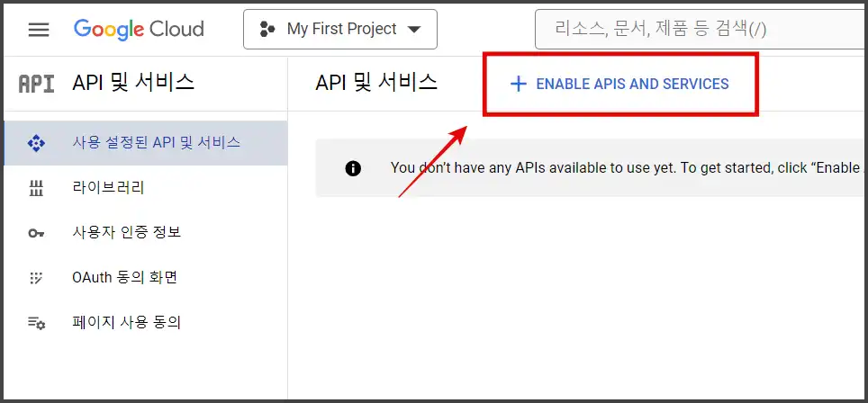Click the page usage agreements gear-list icon

37,323
